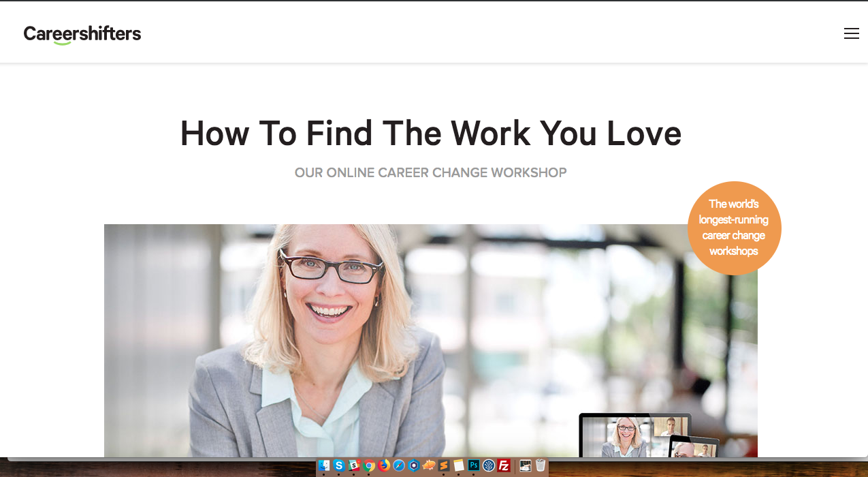This screenshot has width=868, height=477.
Task: Open Sublime Text from the dock
Action: pyautogui.click(x=444, y=467)
